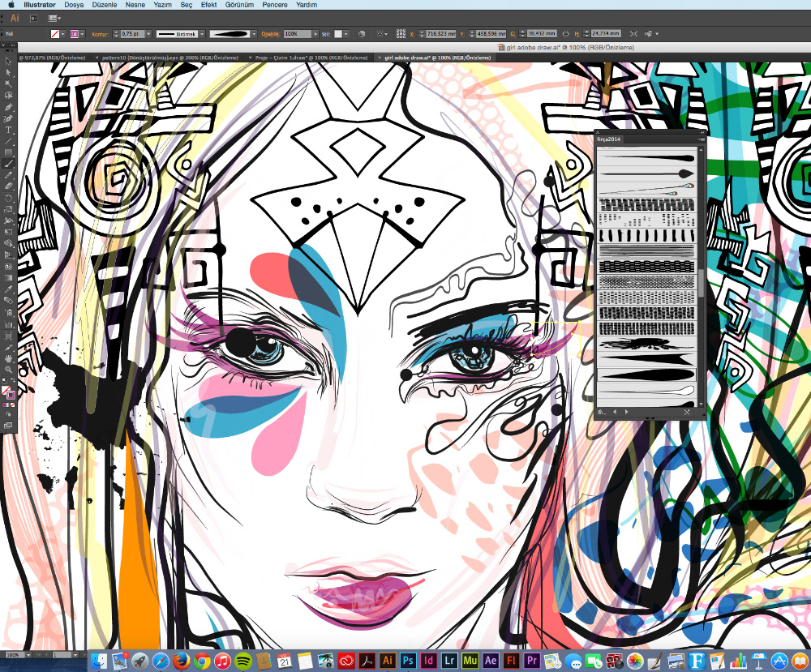Open the Pencere menu
Viewport: 811px width, 672px height.
point(275,5)
